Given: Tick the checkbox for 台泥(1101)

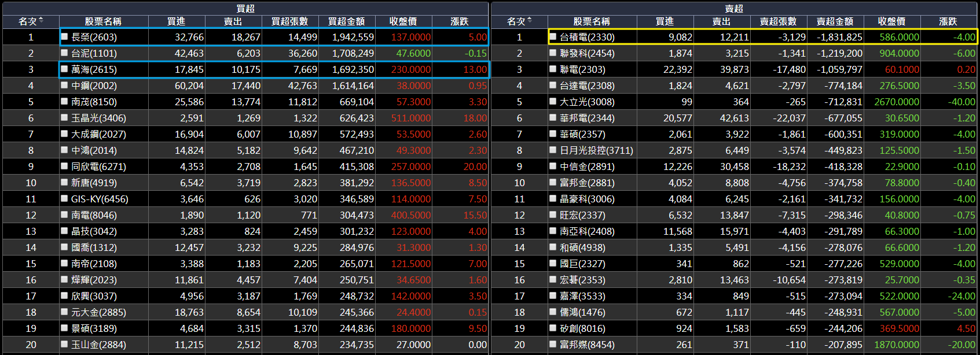Looking at the screenshot, I should point(65,53).
